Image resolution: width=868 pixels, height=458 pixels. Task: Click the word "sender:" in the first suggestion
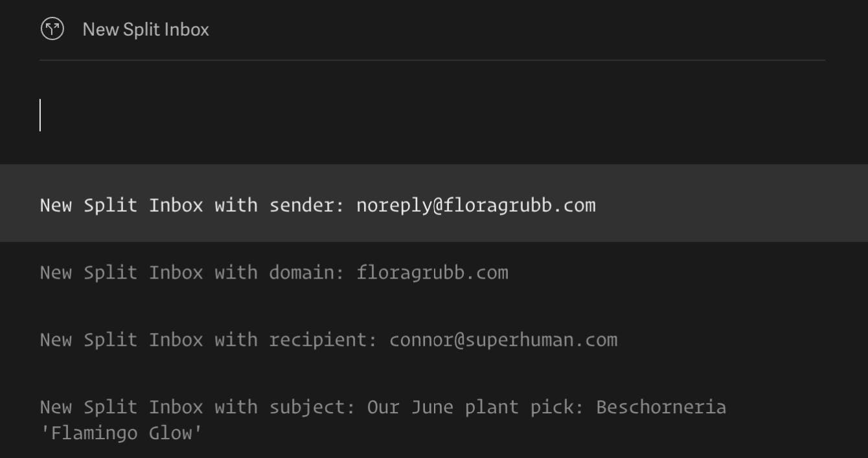pyautogui.click(x=307, y=205)
